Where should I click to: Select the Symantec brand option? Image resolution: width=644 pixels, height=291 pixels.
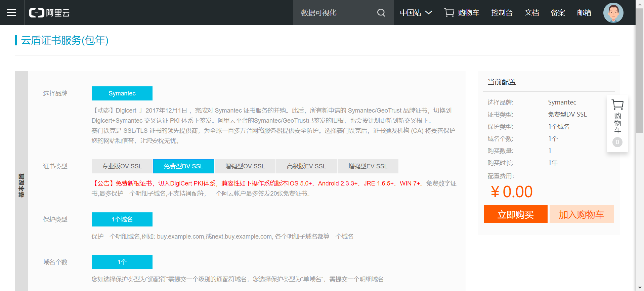point(122,93)
